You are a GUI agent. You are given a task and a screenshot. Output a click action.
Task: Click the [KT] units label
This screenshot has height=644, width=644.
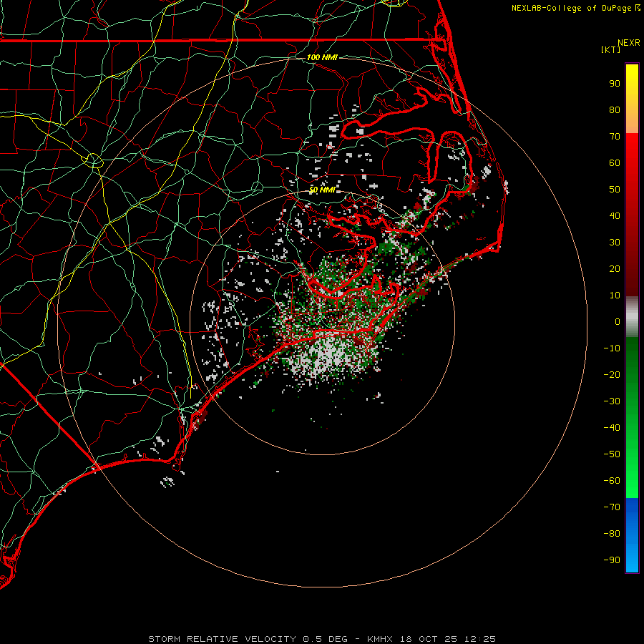click(611, 49)
